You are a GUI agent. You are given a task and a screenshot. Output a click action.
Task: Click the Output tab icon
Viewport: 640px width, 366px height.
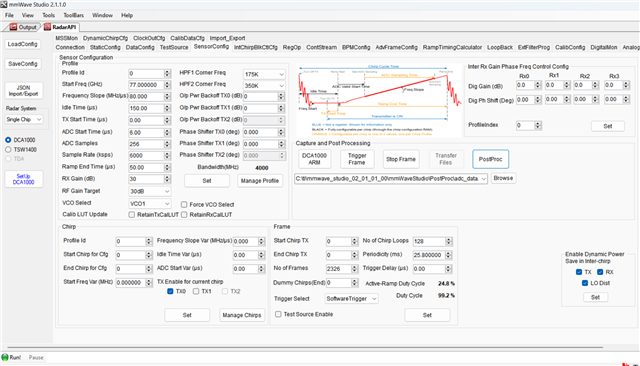click(x=13, y=27)
